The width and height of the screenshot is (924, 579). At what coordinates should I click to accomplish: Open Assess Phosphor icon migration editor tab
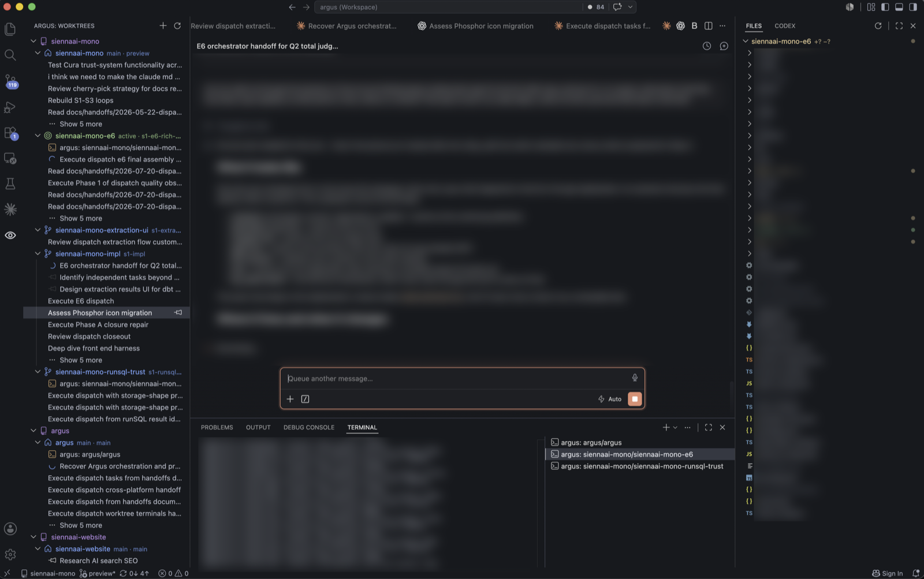coord(475,26)
